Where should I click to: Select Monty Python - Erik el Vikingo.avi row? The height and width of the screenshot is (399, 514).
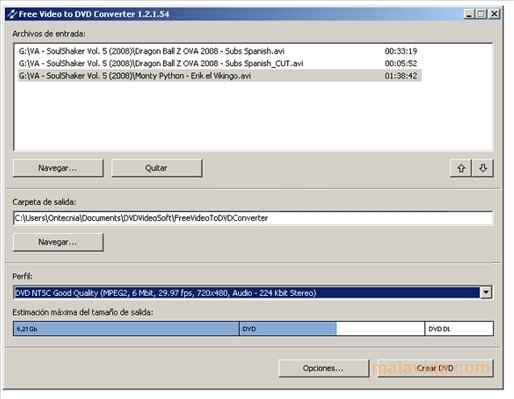point(220,76)
